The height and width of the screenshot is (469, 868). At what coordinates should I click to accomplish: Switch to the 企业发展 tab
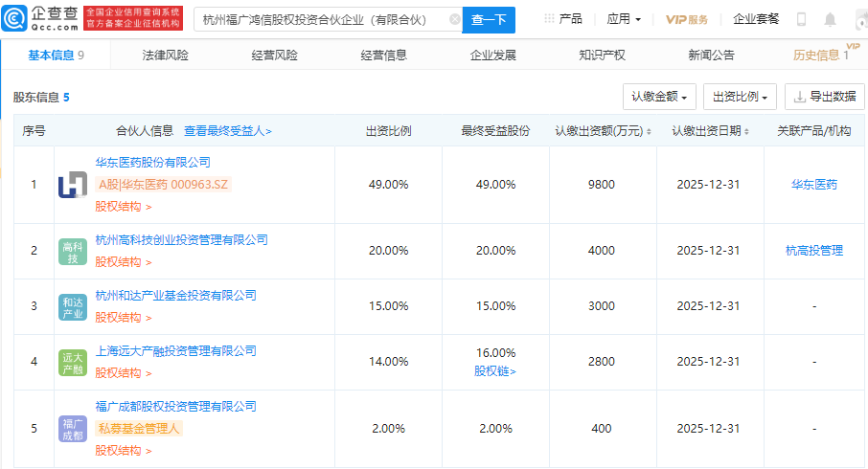(x=492, y=56)
